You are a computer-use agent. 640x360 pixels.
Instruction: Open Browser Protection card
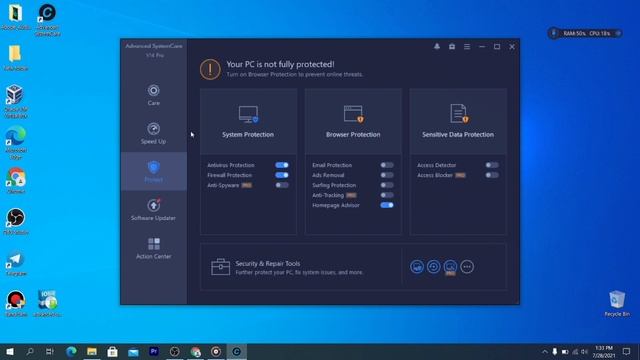click(x=353, y=122)
